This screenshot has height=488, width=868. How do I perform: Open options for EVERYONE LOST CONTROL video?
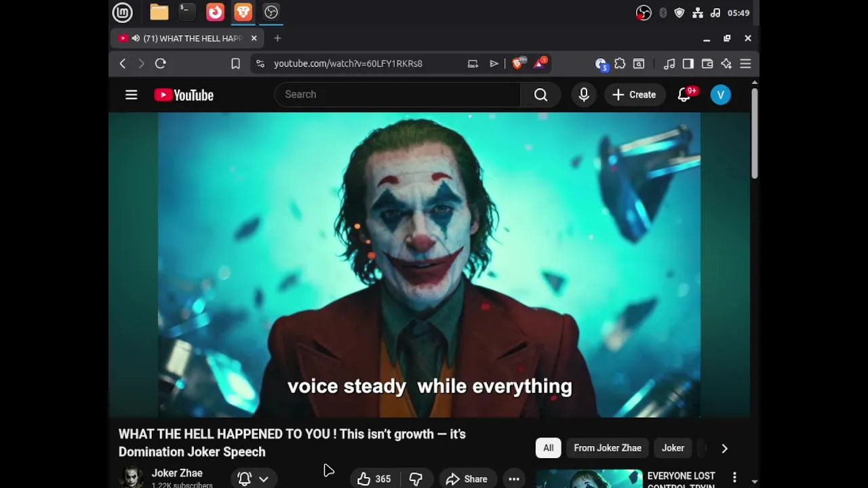point(734,478)
